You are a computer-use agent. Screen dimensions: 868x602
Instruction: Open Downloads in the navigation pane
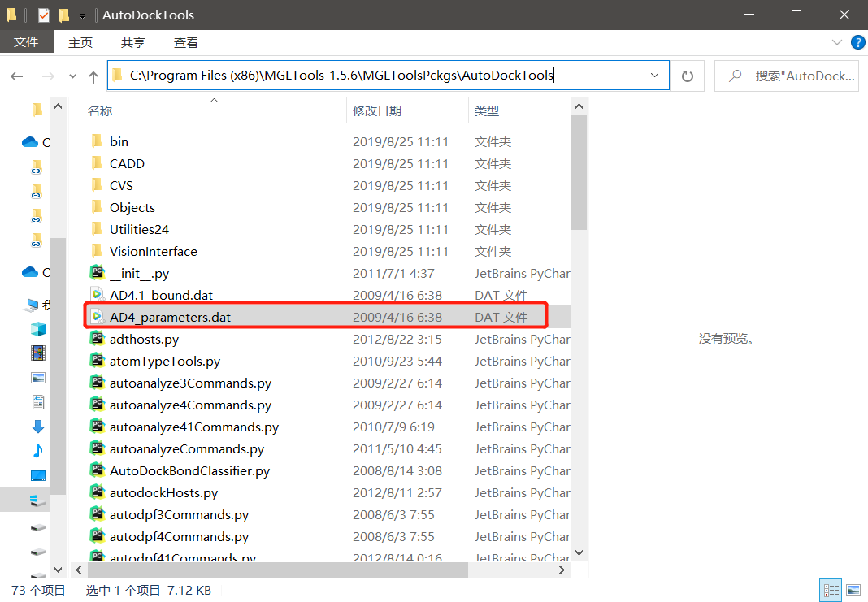coord(37,427)
